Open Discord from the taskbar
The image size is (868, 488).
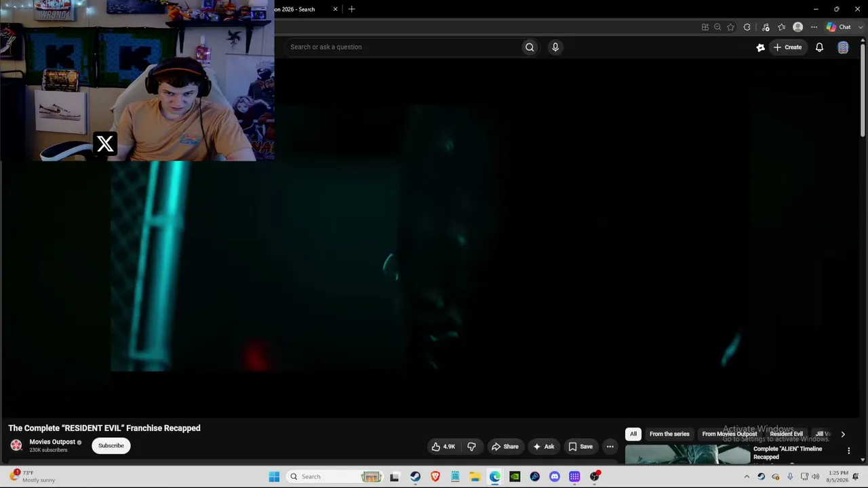(x=555, y=476)
